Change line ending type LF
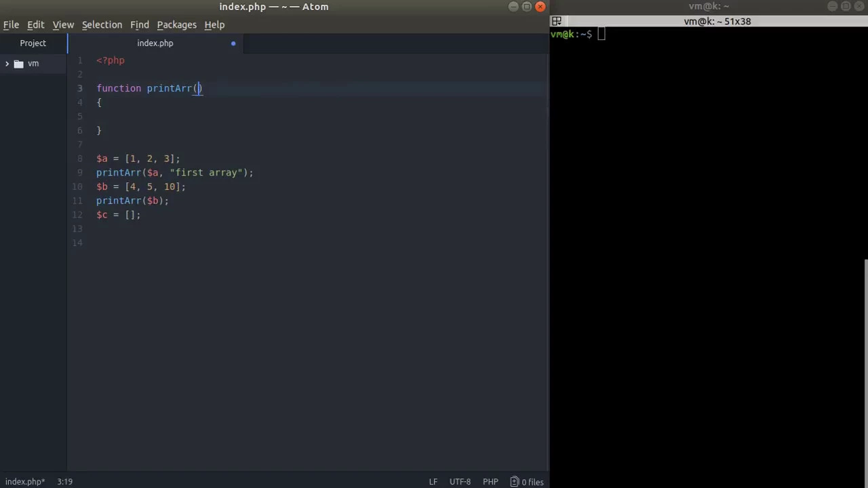The height and width of the screenshot is (488, 868). point(433,482)
